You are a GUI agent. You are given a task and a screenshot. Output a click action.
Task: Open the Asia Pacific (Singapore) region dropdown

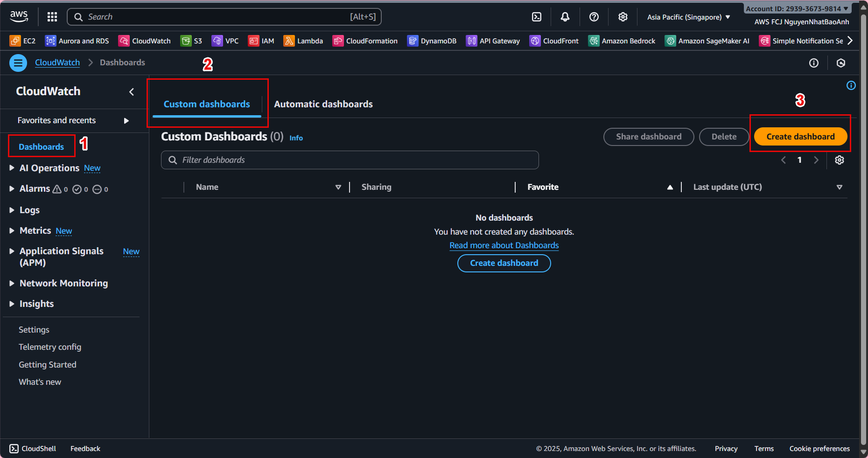tap(688, 17)
